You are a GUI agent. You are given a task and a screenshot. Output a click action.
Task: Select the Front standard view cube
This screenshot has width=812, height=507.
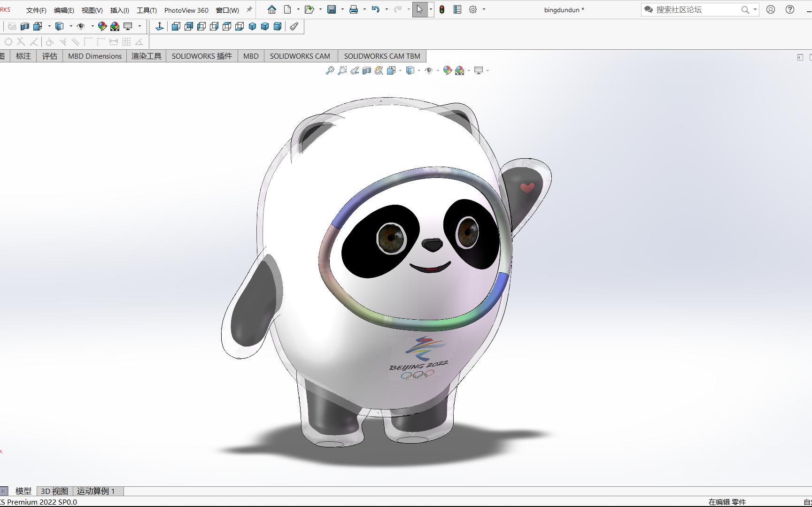pyautogui.click(x=176, y=26)
